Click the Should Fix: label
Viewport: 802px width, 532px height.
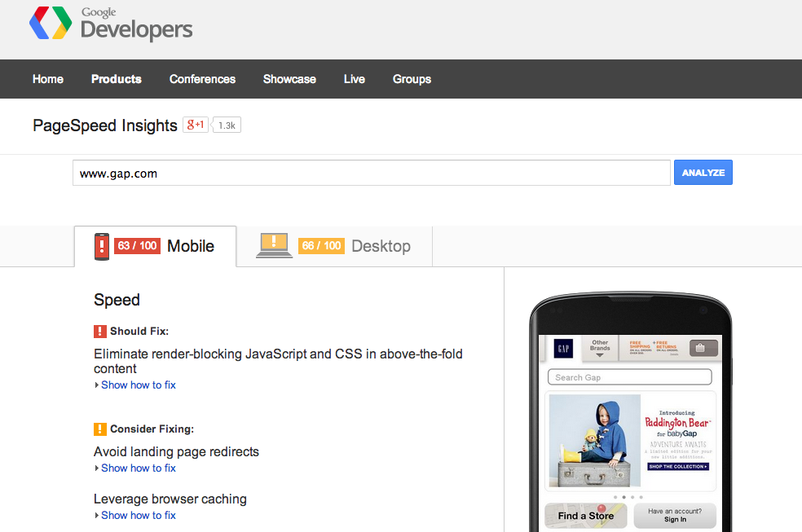[x=139, y=331]
